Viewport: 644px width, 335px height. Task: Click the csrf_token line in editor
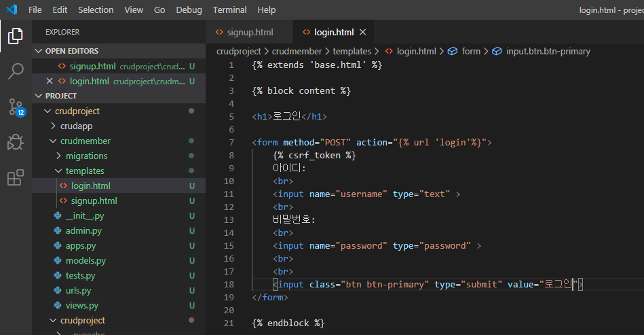314,156
